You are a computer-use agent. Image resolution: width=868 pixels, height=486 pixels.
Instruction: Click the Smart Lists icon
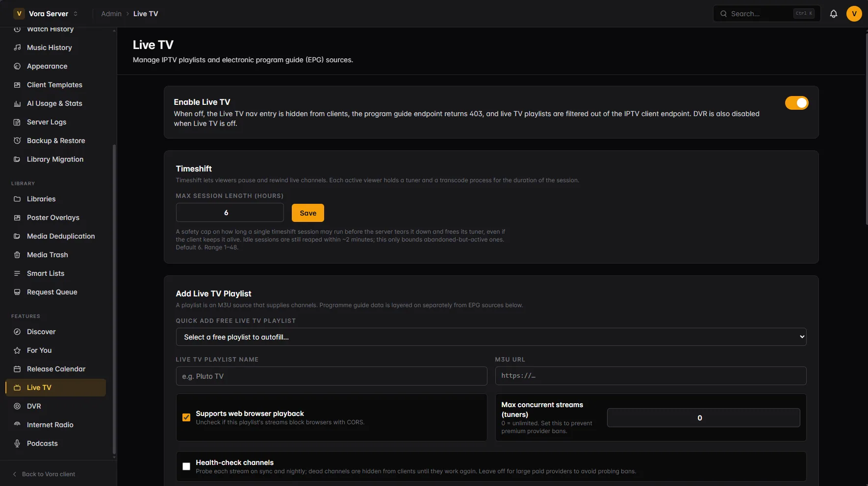tap(17, 273)
